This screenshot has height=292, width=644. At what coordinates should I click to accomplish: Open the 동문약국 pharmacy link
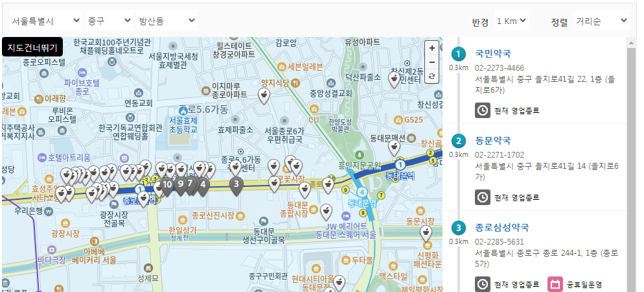[x=493, y=141]
